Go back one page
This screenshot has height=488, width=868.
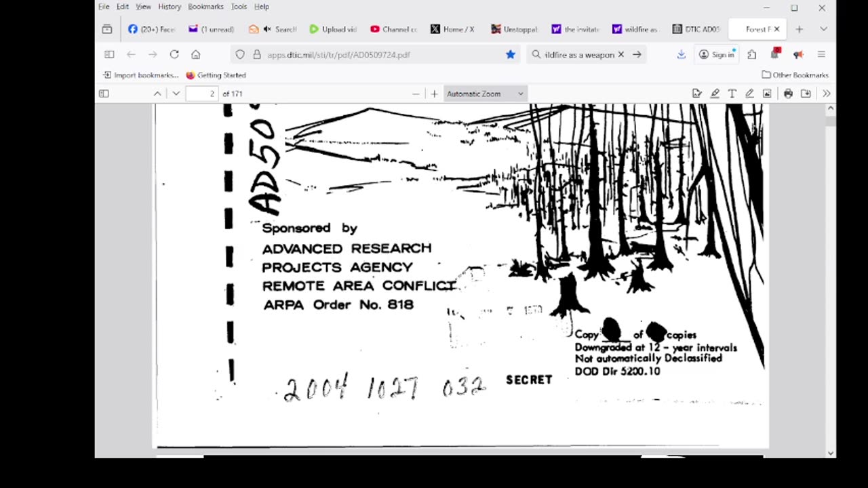[x=131, y=54]
